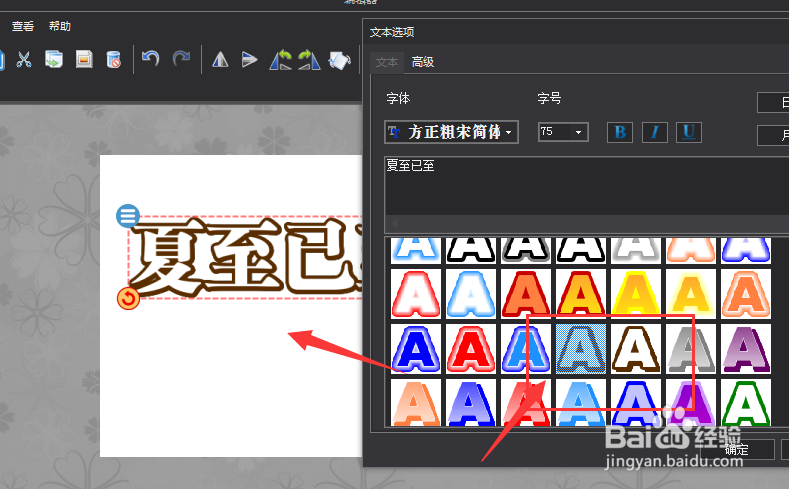789x489 pixels.
Task: Rotate left with the blue-arrow icon
Action: pyautogui.click(x=280, y=59)
